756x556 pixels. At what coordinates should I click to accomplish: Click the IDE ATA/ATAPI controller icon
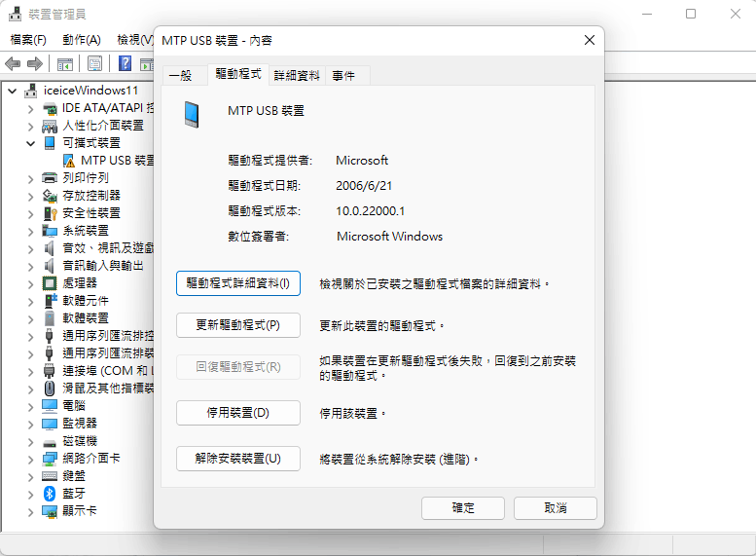(x=50, y=108)
